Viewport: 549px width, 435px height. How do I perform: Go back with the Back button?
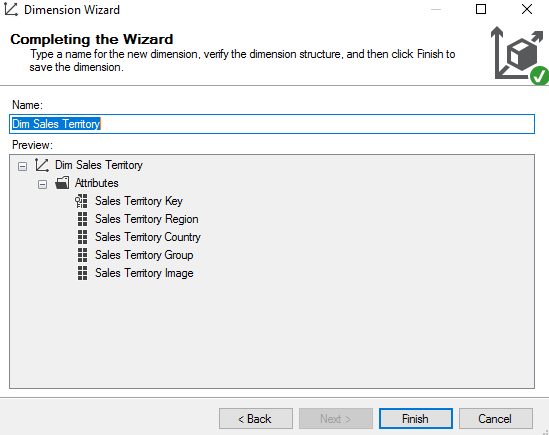coord(256,419)
